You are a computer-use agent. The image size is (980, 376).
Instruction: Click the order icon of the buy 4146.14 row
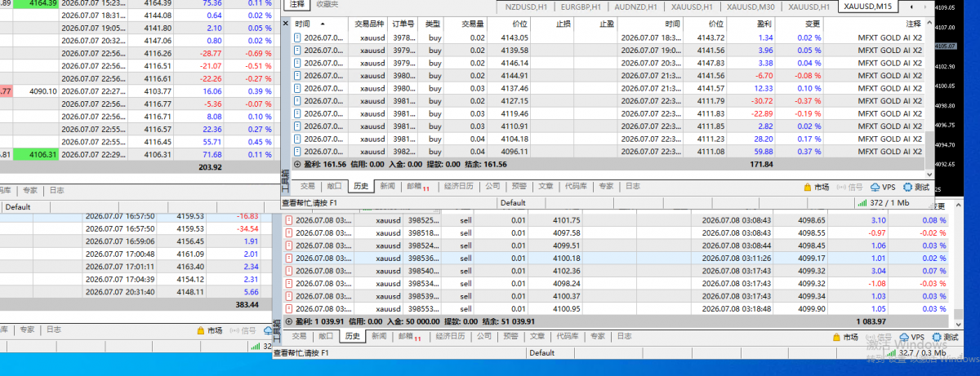point(298,63)
